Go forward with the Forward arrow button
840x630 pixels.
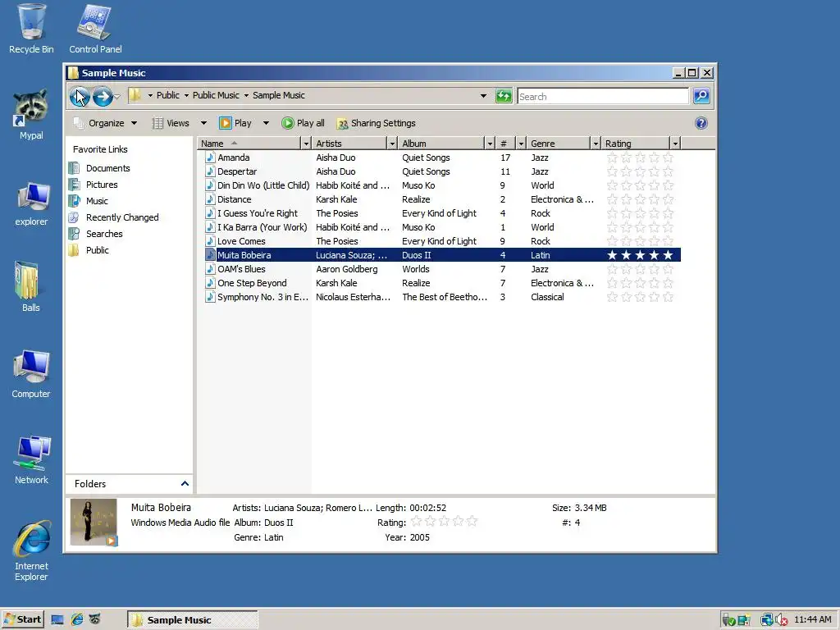point(103,97)
